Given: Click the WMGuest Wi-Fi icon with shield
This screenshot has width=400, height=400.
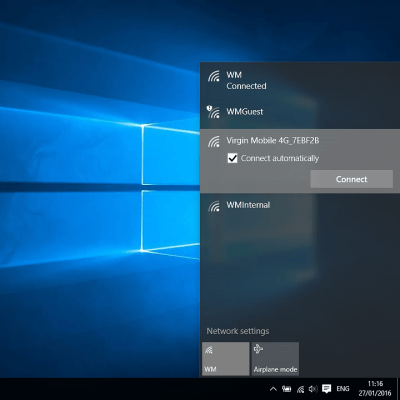Looking at the screenshot, I should pyautogui.click(x=213, y=112).
